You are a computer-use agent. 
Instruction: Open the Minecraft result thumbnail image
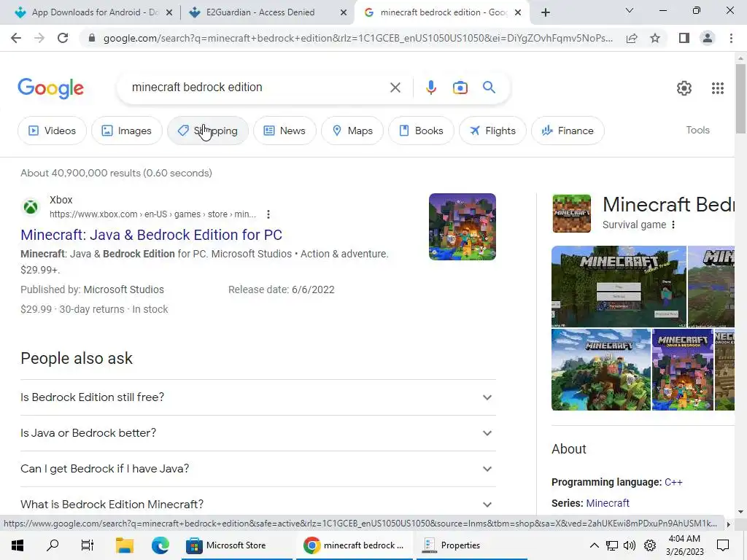coord(462,227)
